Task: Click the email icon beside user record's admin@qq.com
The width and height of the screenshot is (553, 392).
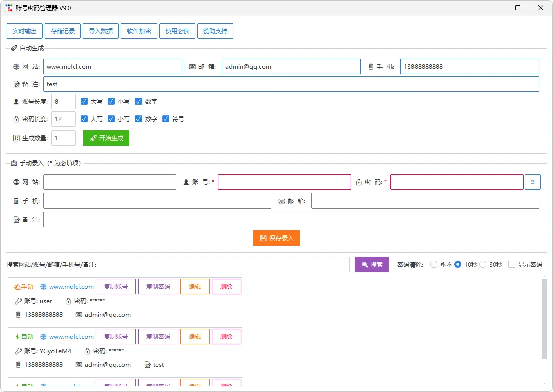Action: (79, 315)
